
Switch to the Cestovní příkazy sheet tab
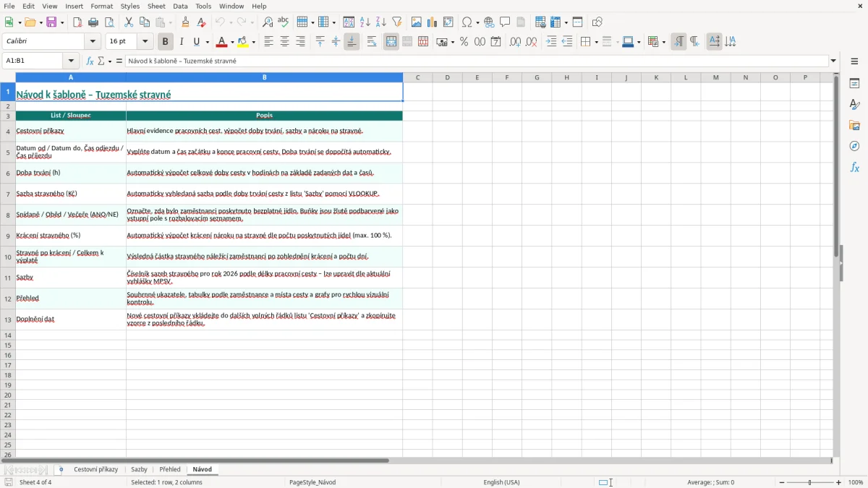(x=95, y=470)
